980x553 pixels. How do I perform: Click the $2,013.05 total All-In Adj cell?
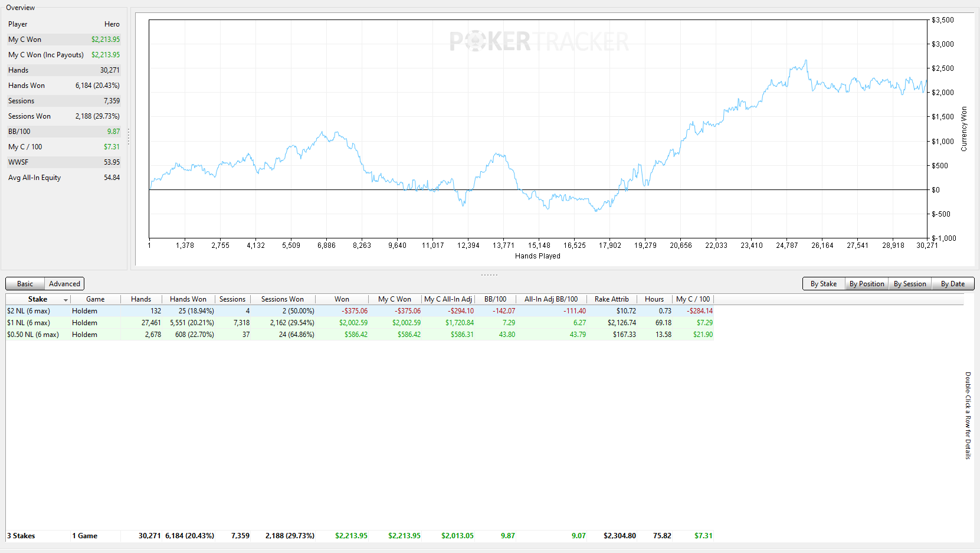click(x=457, y=536)
